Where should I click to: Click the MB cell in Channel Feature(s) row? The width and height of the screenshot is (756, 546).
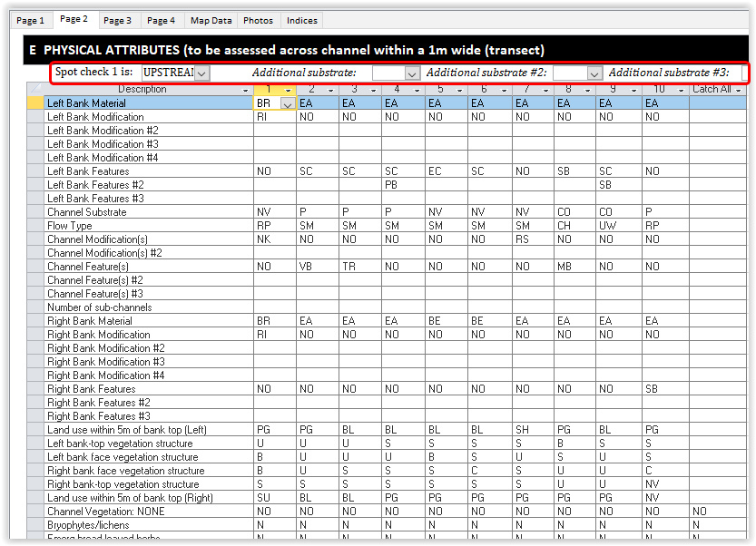tap(574, 267)
